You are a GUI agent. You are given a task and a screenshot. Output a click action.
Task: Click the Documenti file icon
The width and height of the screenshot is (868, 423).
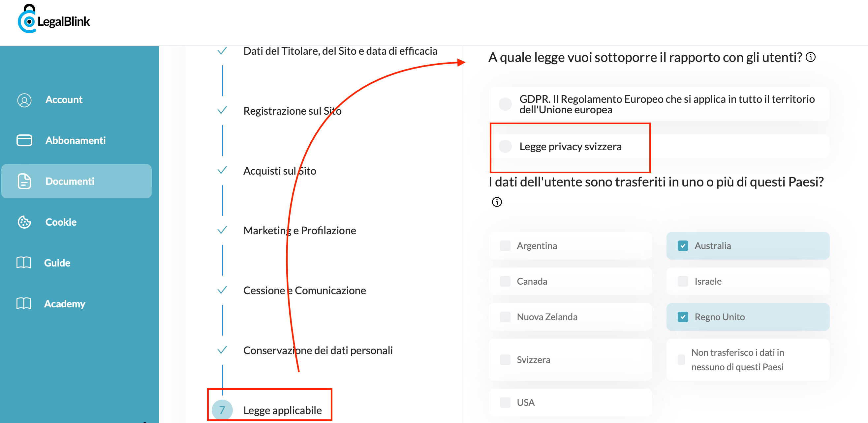pyautogui.click(x=24, y=181)
